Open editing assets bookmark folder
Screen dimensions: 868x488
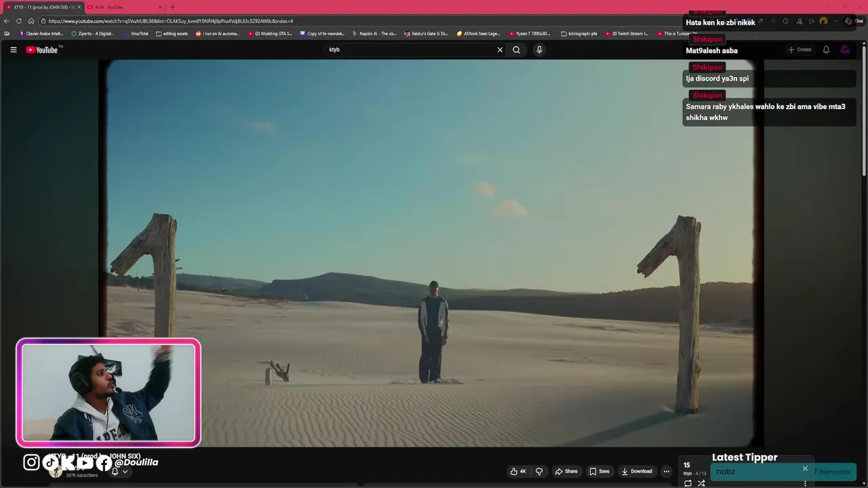pyautogui.click(x=172, y=33)
